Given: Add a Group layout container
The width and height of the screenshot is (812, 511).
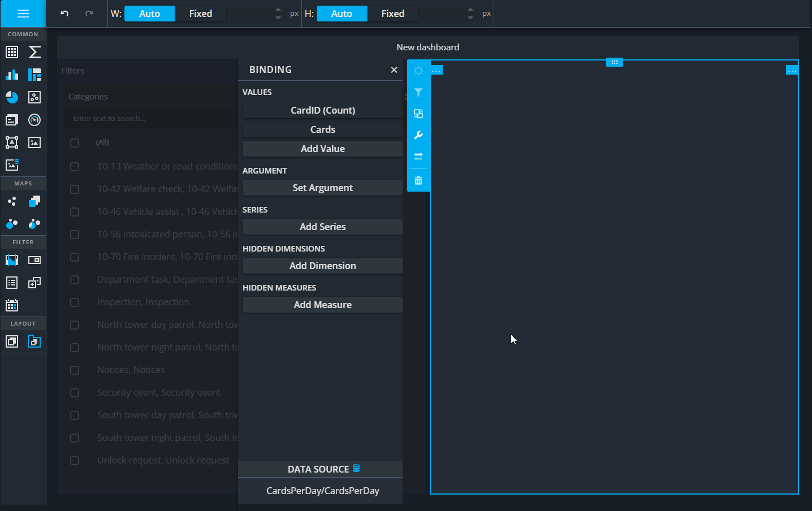Looking at the screenshot, I should (x=12, y=341).
